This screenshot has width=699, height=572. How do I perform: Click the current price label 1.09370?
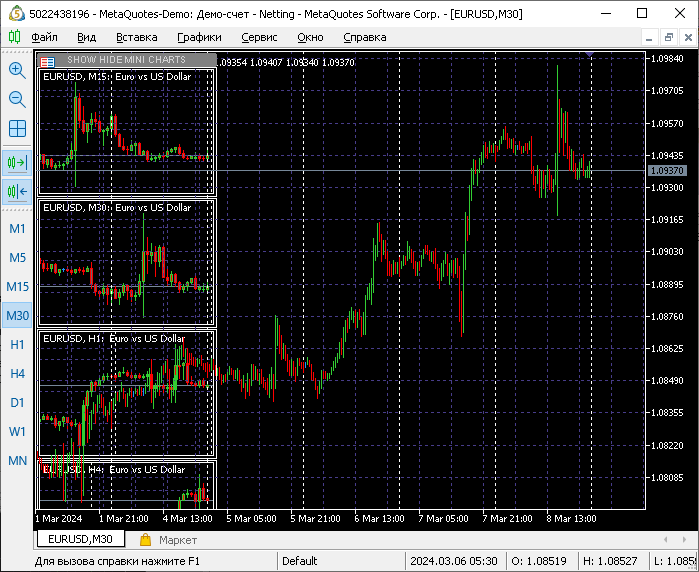point(667,170)
